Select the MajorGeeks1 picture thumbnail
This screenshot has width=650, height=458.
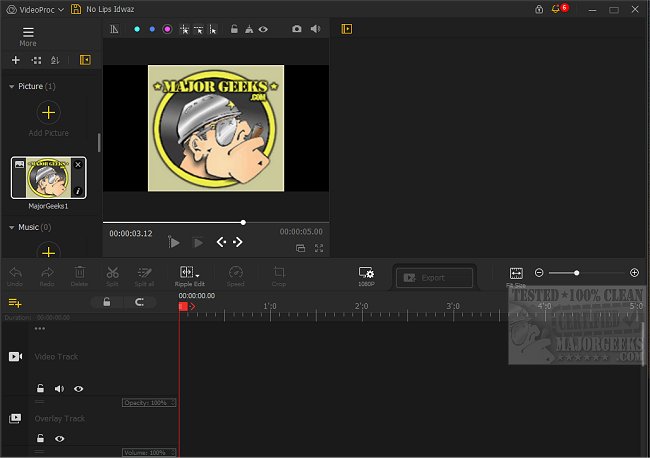tap(47, 177)
